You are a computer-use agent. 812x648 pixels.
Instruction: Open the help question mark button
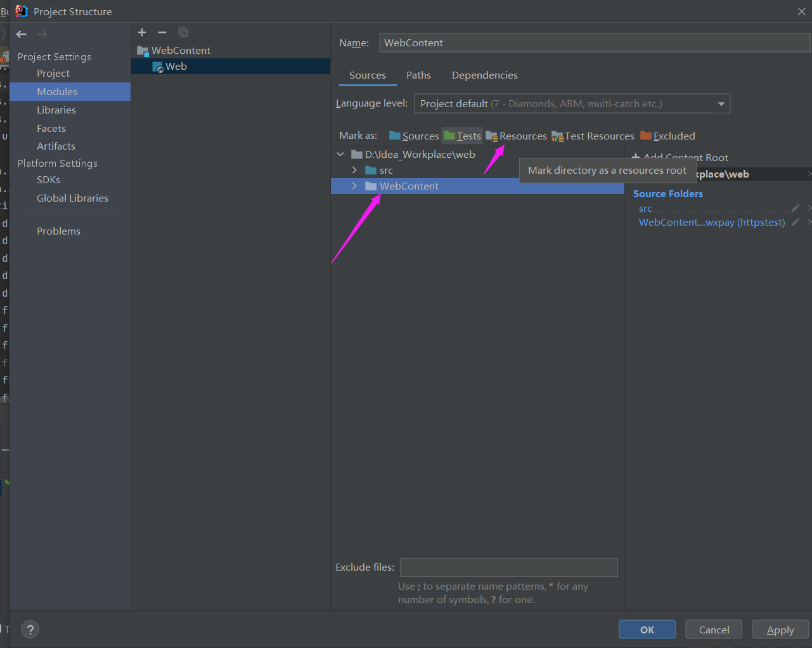pos(30,629)
